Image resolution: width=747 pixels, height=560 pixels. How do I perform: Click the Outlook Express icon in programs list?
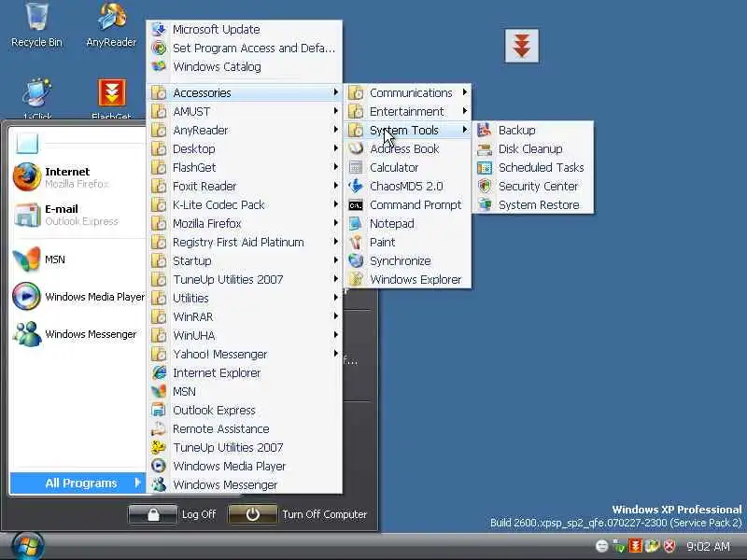tap(159, 410)
